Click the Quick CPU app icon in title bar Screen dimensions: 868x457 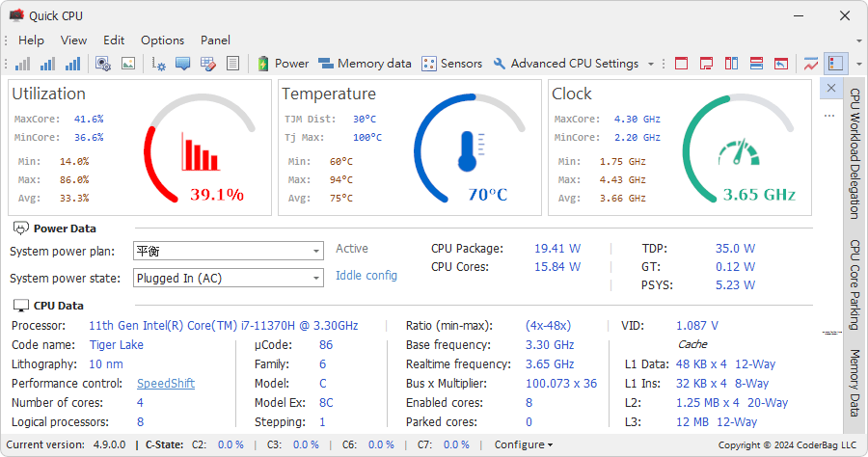[17, 15]
